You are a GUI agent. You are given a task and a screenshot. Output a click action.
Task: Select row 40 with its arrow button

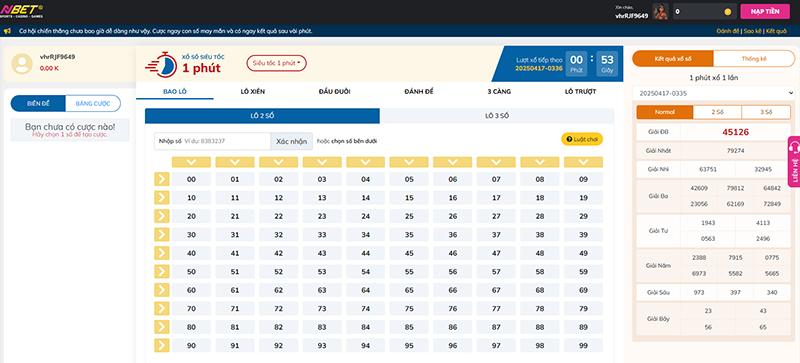coord(161,253)
